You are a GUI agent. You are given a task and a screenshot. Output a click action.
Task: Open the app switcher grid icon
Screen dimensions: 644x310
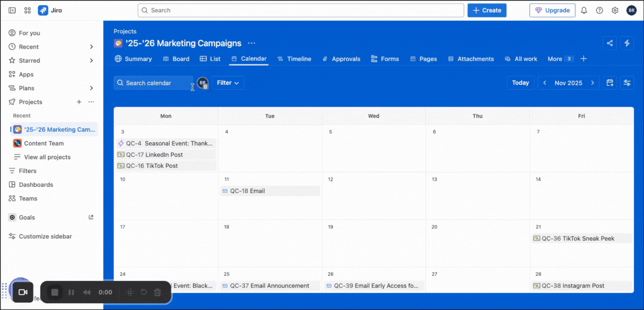click(27, 10)
